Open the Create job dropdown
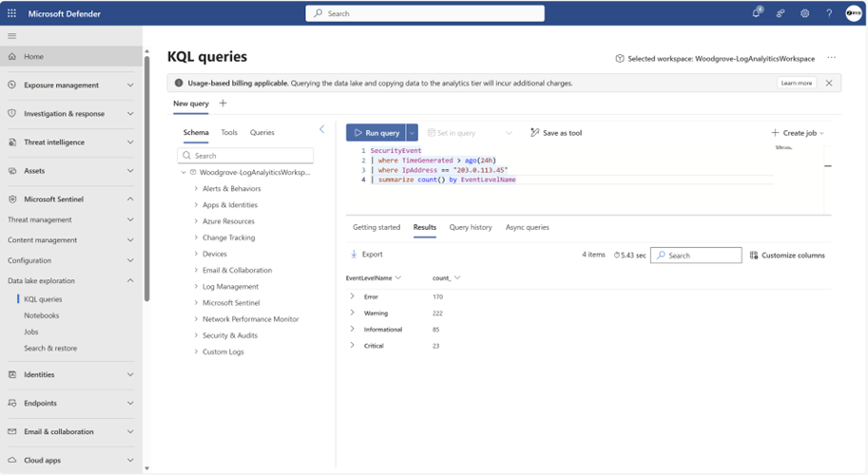Screen dimensions: 868x475 click(798, 133)
